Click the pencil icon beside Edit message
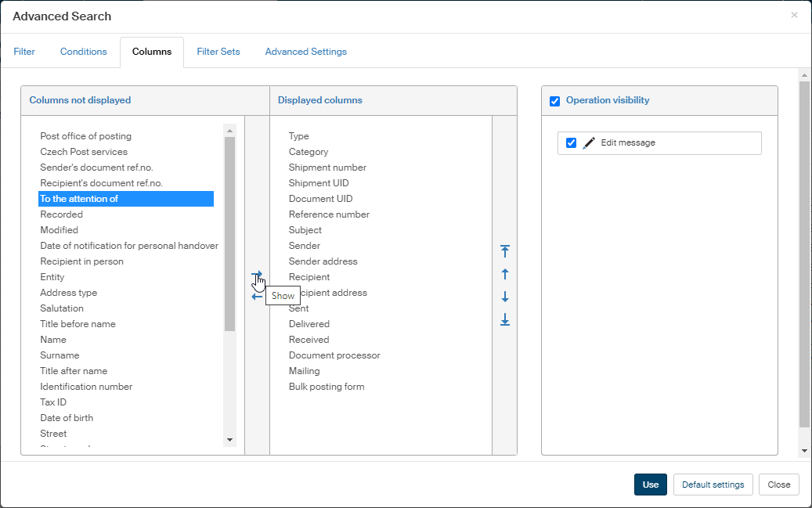 (x=589, y=143)
